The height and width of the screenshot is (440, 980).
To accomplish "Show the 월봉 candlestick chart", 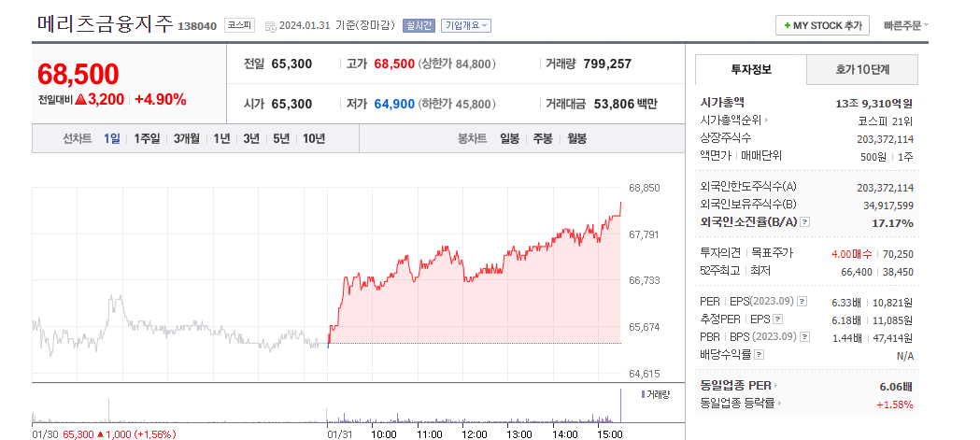I will [576, 139].
